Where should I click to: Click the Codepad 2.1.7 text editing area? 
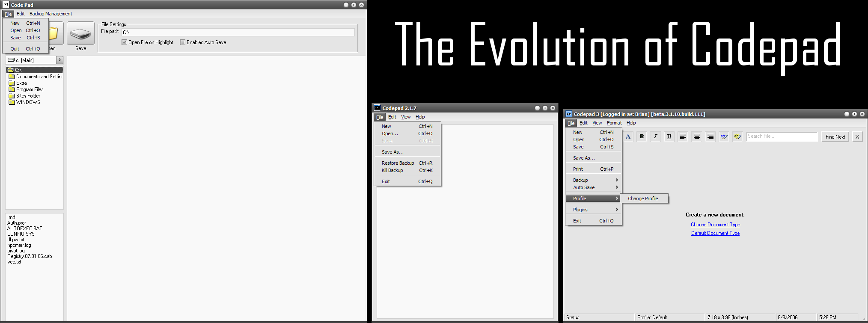[x=465, y=222]
